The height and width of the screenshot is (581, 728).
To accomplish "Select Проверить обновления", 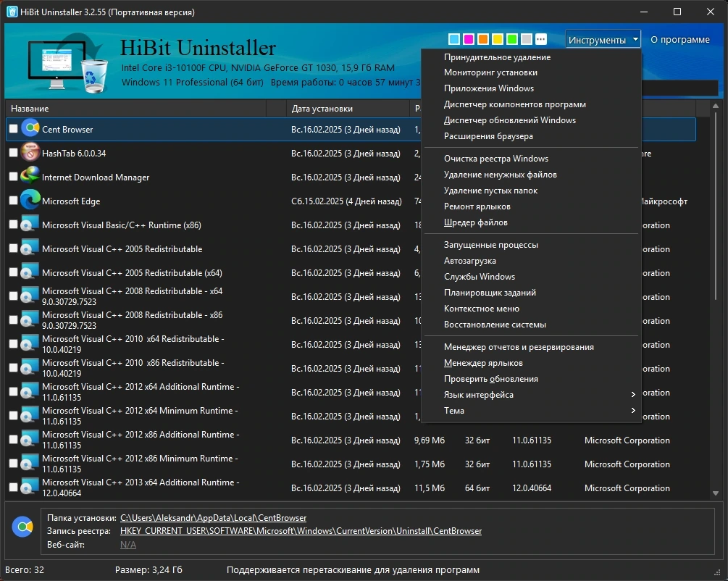I will click(x=532, y=379).
